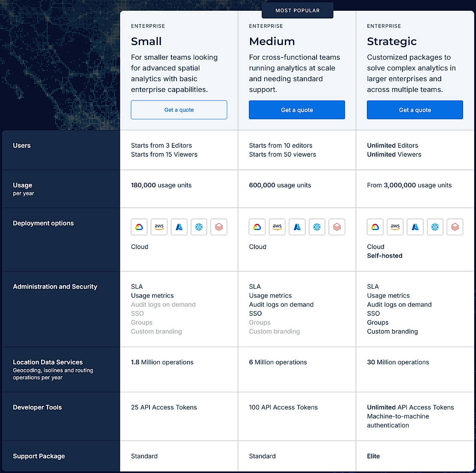Click 'Audit logs on demand' in Small plan
Image resolution: width=476 pixels, height=473 pixels.
[163, 305]
